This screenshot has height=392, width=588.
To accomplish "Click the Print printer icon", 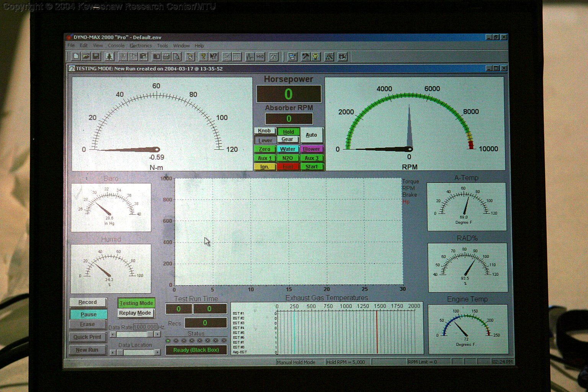I will [x=167, y=57].
